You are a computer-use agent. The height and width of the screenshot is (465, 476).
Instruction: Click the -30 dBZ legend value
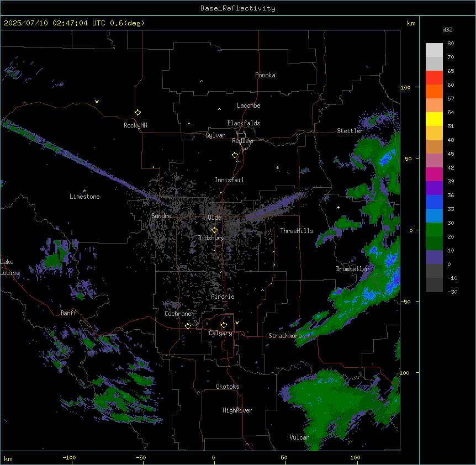(452, 292)
